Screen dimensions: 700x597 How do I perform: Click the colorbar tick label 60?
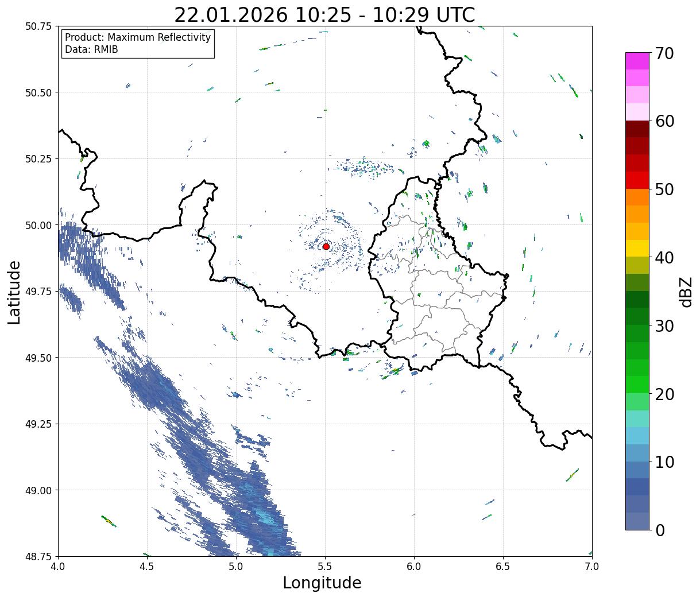coord(664,121)
